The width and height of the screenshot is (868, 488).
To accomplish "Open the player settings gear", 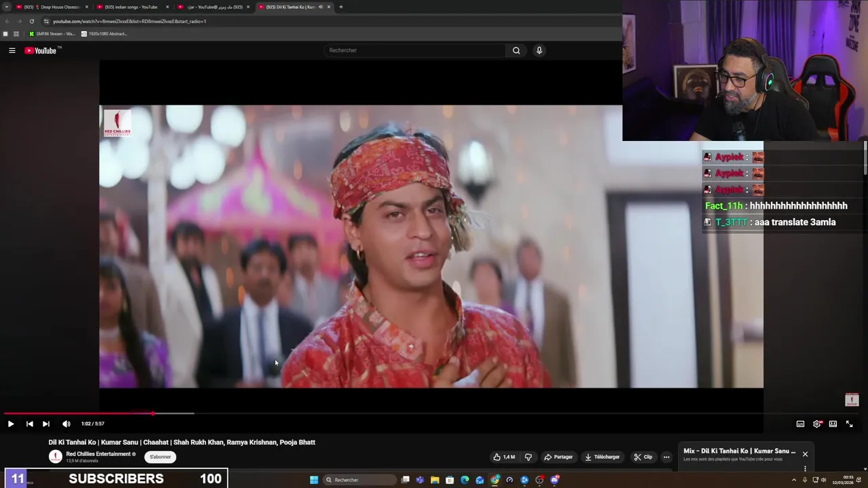I will [817, 424].
